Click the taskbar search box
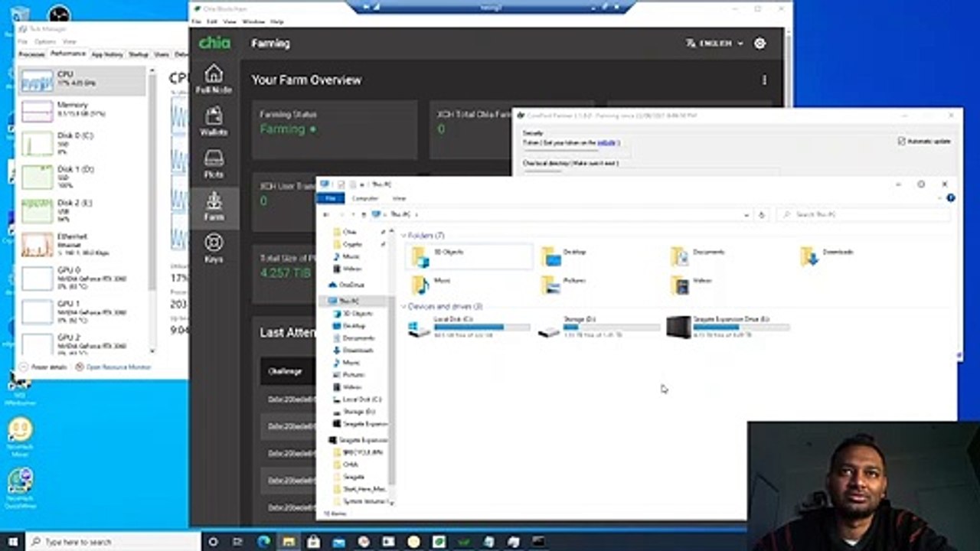 pyautogui.click(x=113, y=542)
